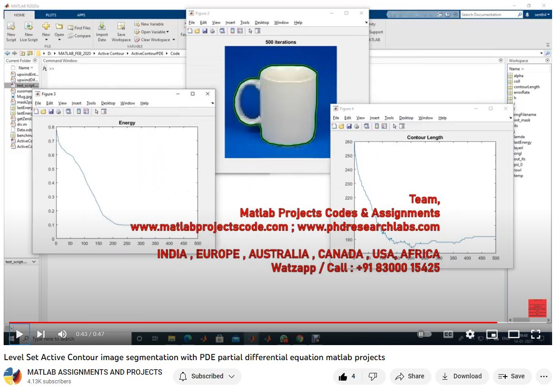Seek on the red progress bar
The width and height of the screenshot is (558, 392).
pos(255,322)
